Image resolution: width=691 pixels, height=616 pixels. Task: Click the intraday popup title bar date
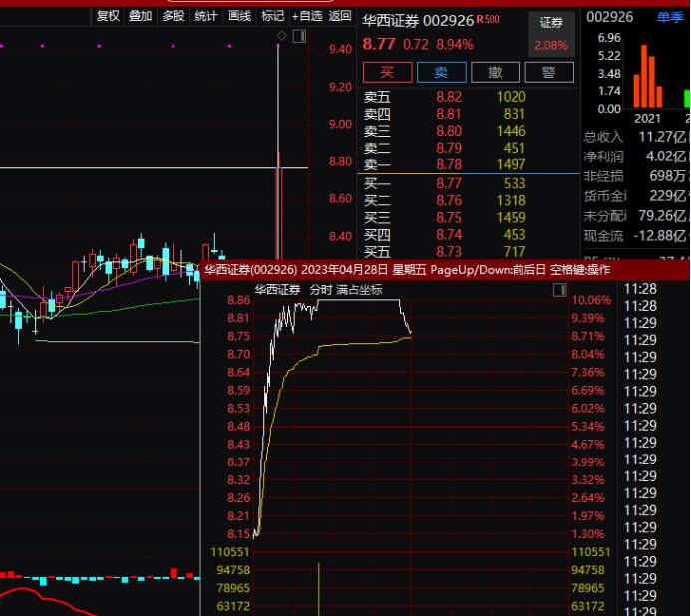click(345, 270)
